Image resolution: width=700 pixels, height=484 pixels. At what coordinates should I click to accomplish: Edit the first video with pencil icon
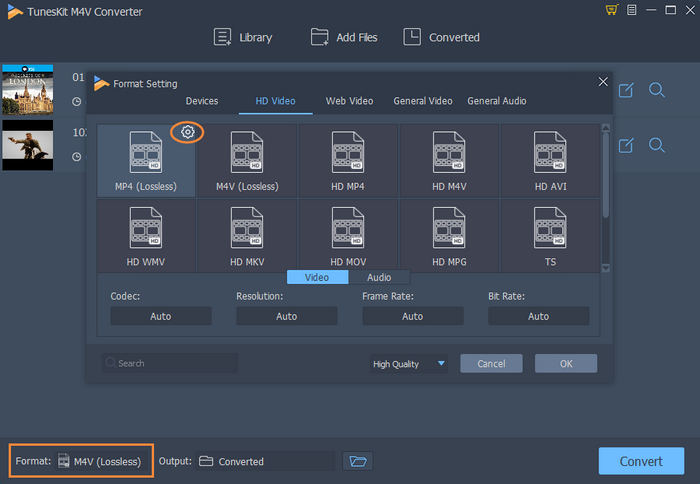626,90
